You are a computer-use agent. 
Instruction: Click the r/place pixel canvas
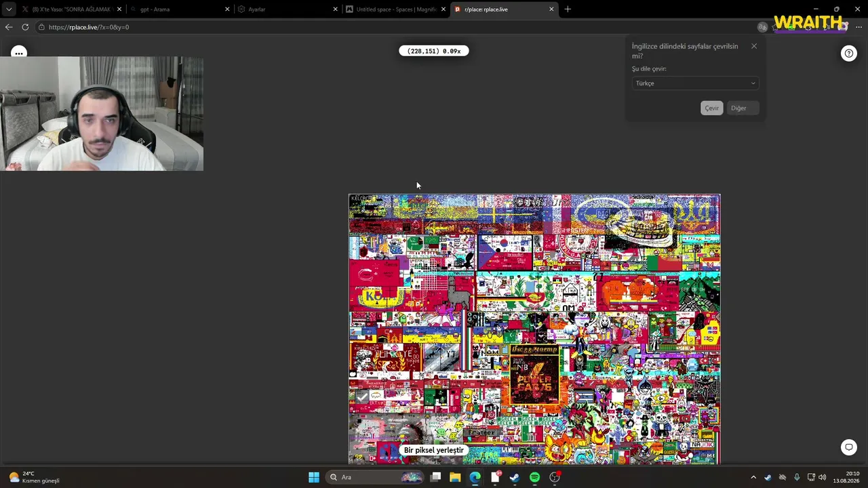pyautogui.click(x=534, y=329)
